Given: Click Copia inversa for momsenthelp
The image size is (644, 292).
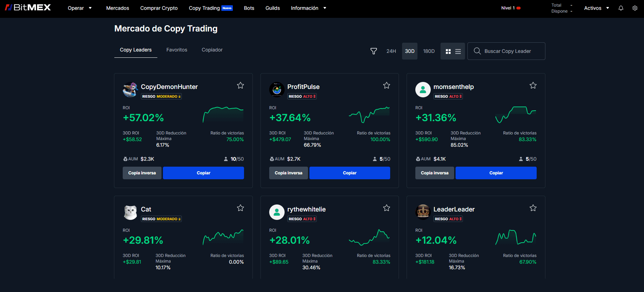Looking at the screenshot, I should [435, 173].
